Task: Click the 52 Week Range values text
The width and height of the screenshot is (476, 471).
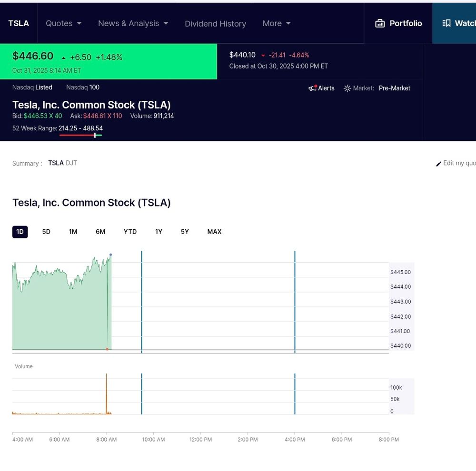Action: (80, 128)
